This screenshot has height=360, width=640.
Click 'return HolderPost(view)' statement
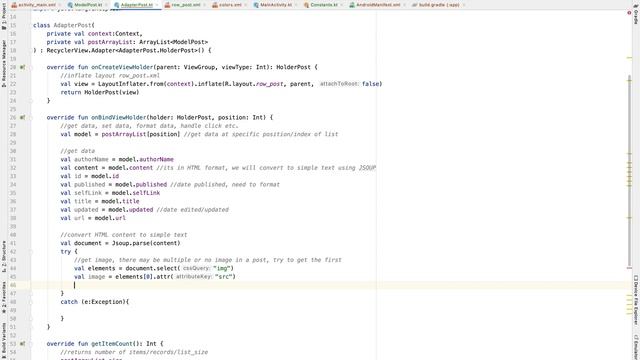pyautogui.click(x=100, y=92)
